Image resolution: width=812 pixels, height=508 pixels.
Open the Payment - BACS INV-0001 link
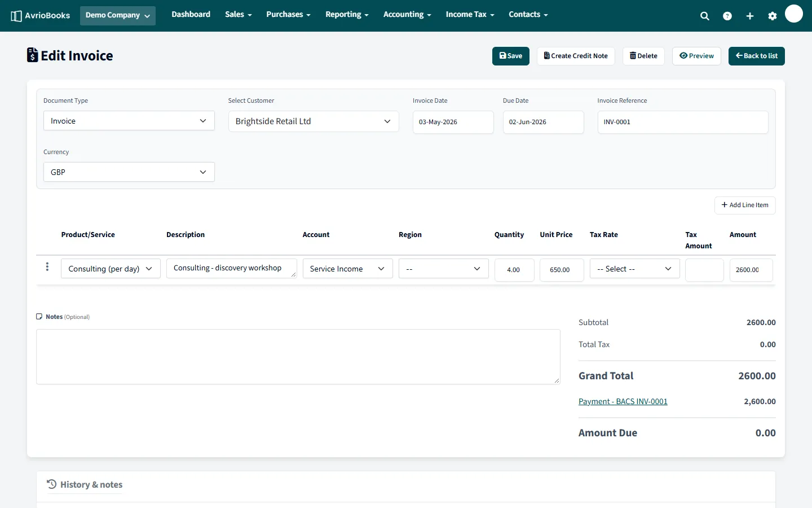[623, 401]
